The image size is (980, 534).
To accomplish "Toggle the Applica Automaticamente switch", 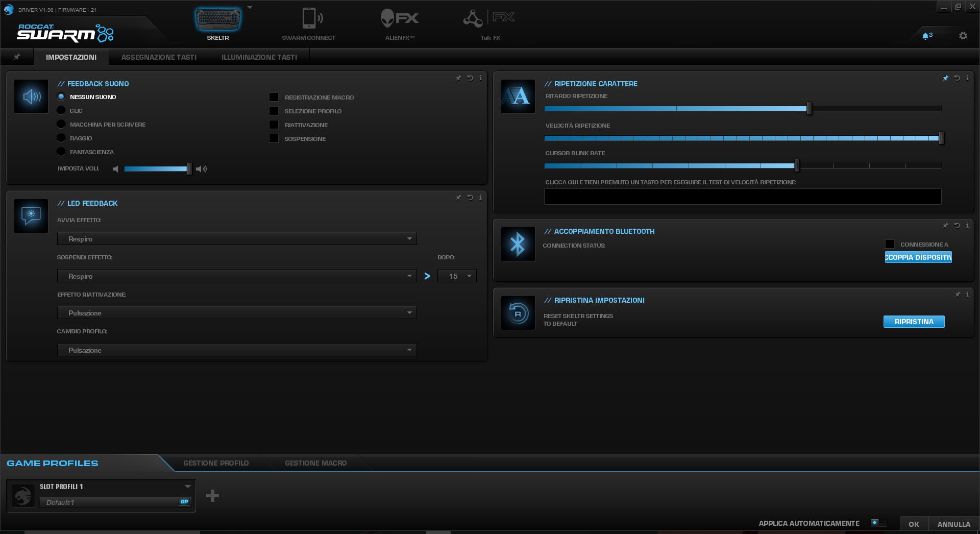I will tap(878, 523).
